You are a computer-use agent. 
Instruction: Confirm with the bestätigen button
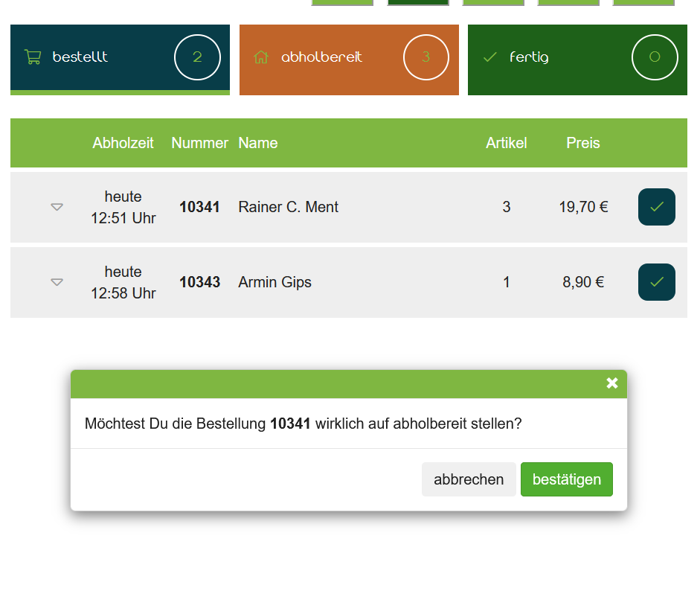[x=566, y=479]
